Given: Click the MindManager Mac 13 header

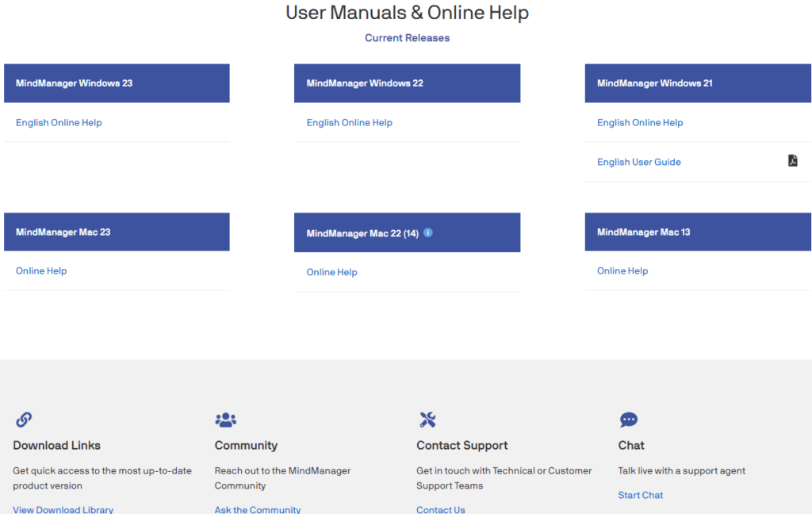Looking at the screenshot, I should [x=698, y=232].
